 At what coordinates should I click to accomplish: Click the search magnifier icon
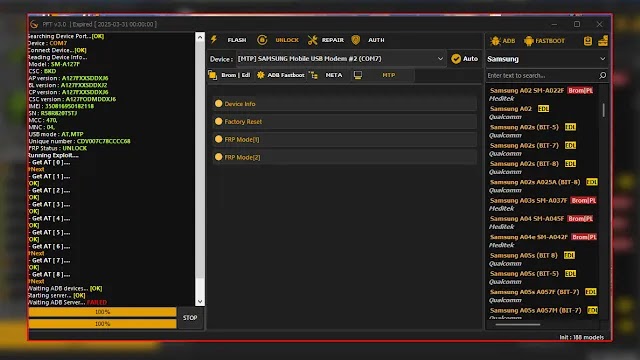tap(602, 76)
